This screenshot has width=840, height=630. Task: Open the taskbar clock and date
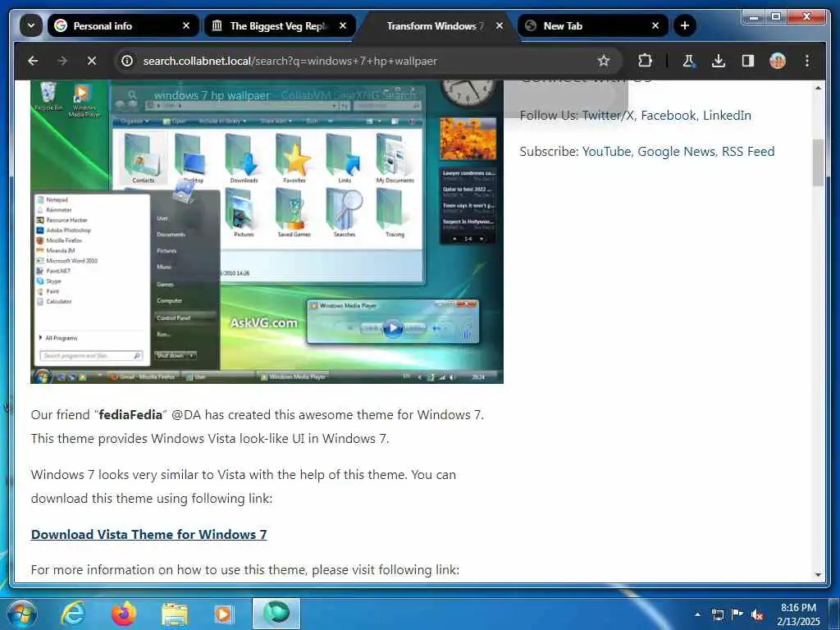tap(798, 614)
